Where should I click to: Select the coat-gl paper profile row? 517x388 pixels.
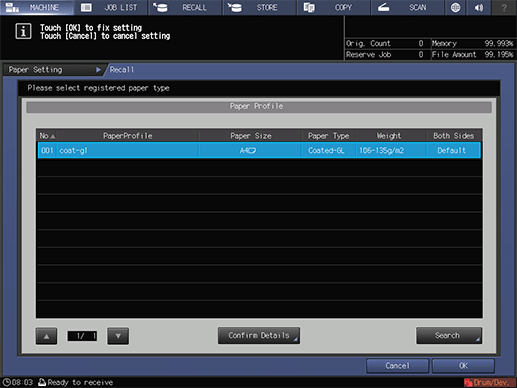[x=259, y=150]
